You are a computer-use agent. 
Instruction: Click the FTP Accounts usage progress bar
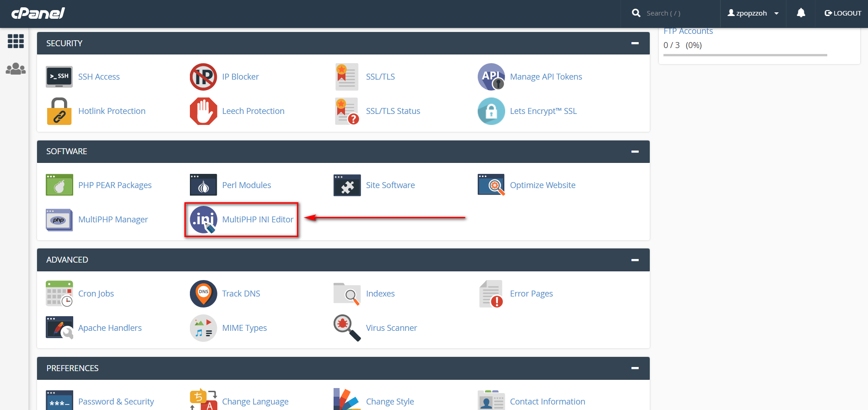point(745,55)
